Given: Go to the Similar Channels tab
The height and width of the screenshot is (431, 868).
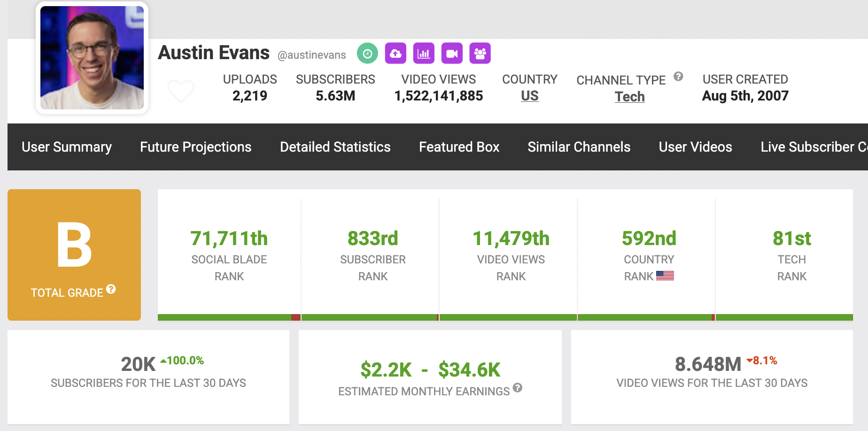Looking at the screenshot, I should point(579,147).
